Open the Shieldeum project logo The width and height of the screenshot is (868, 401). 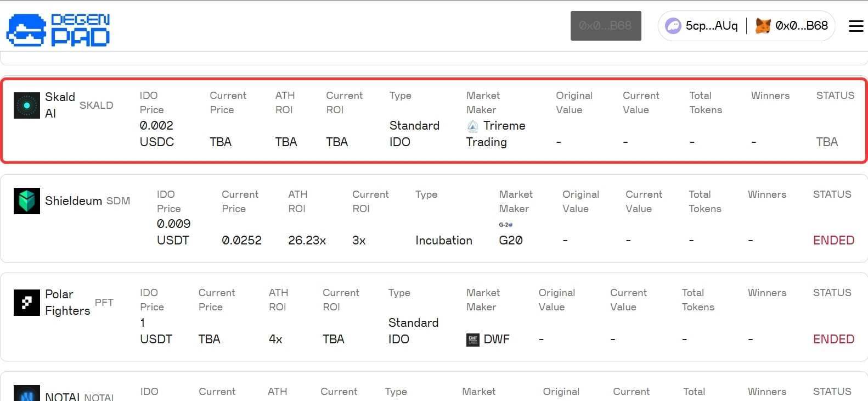[27, 201]
